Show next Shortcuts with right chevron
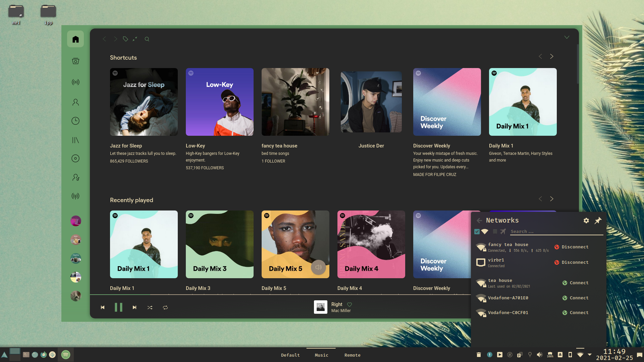The height and width of the screenshot is (362, 644). click(x=552, y=57)
